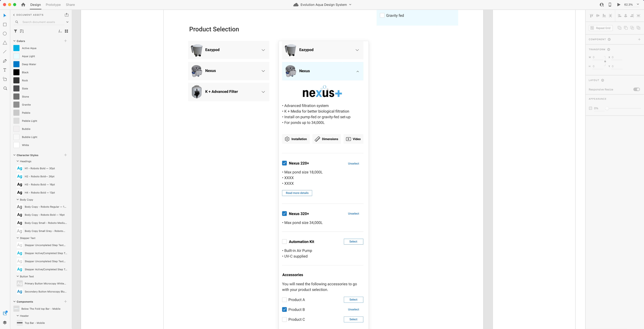Pick the Text tool
Viewport: 644px width, 329px height.
(x=5, y=70)
